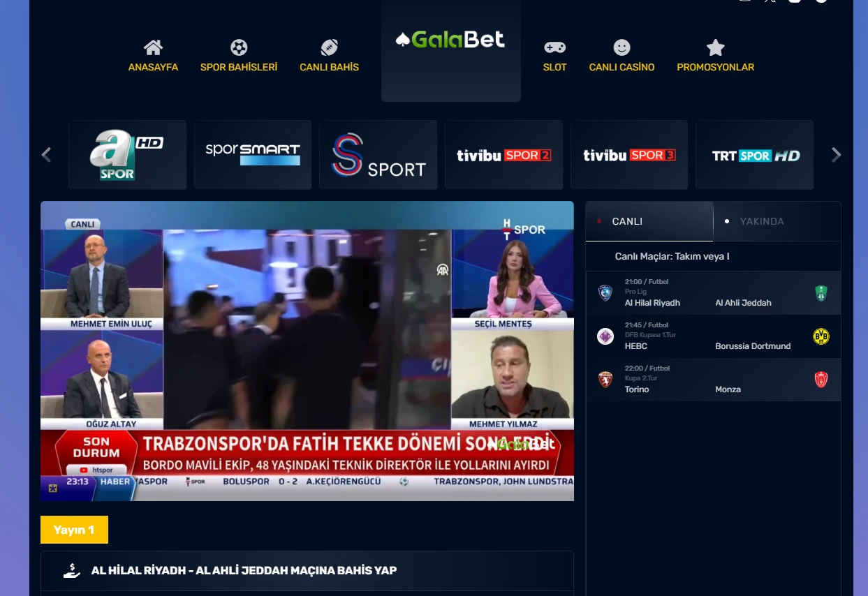
Task: Click the Al Hilal Riyadh team crest
Action: (x=605, y=293)
